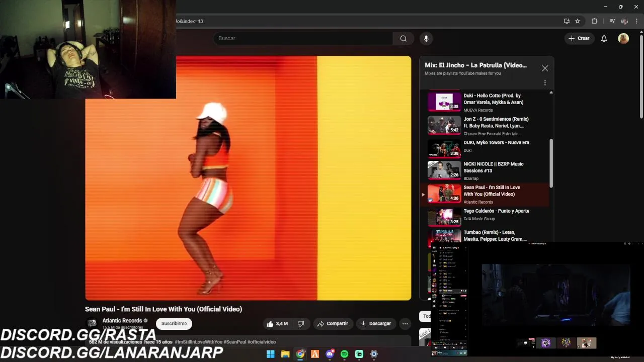Open YouTube notifications bell

pos(604,39)
